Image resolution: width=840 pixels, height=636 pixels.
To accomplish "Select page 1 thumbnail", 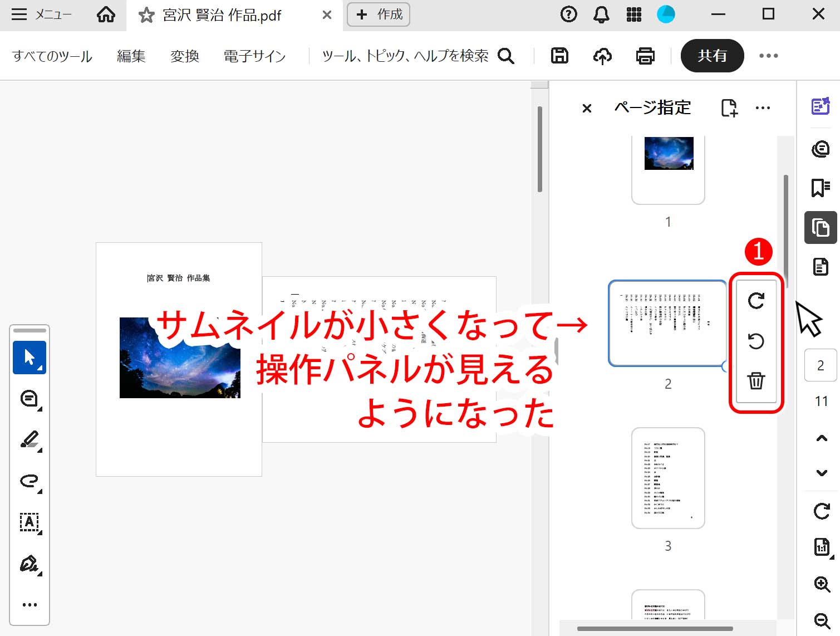I will 668,169.
